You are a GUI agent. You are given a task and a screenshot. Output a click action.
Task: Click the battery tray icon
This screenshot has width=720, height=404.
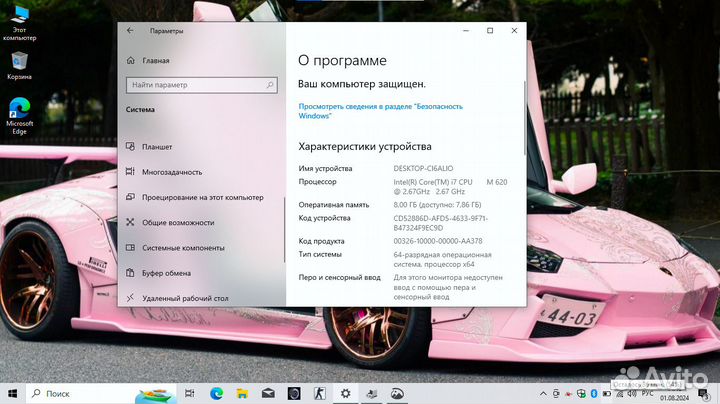pos(607,394)
